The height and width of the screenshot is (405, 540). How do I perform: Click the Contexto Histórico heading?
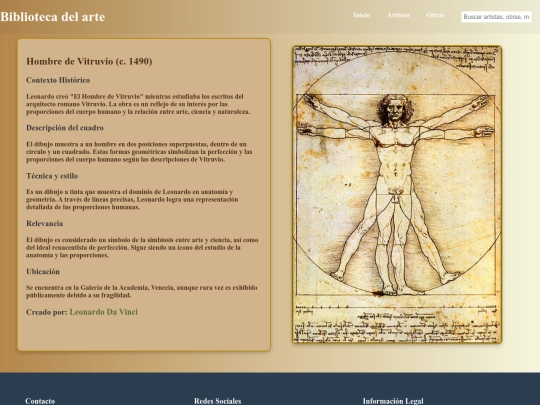point(58,80)
